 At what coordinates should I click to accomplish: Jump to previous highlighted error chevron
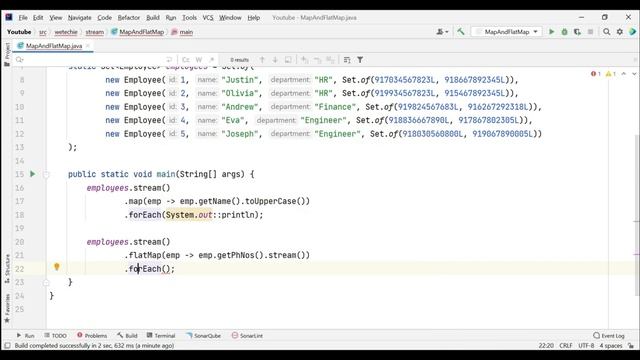(x=624, y=73)
